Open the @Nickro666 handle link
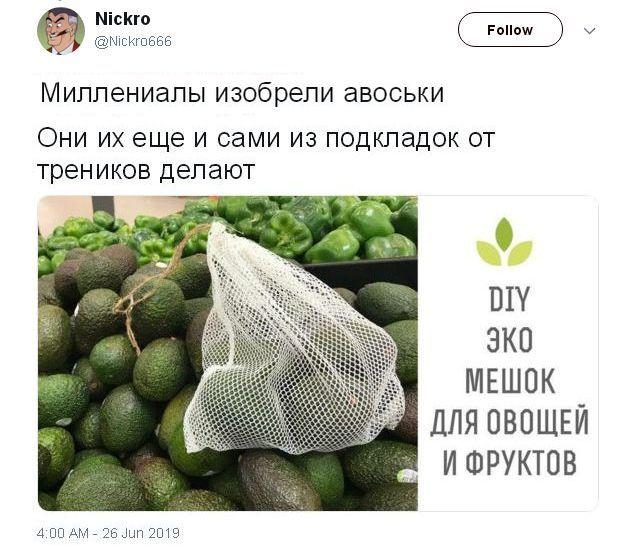Viewport: 636px width, 552px height. [133, 41]
